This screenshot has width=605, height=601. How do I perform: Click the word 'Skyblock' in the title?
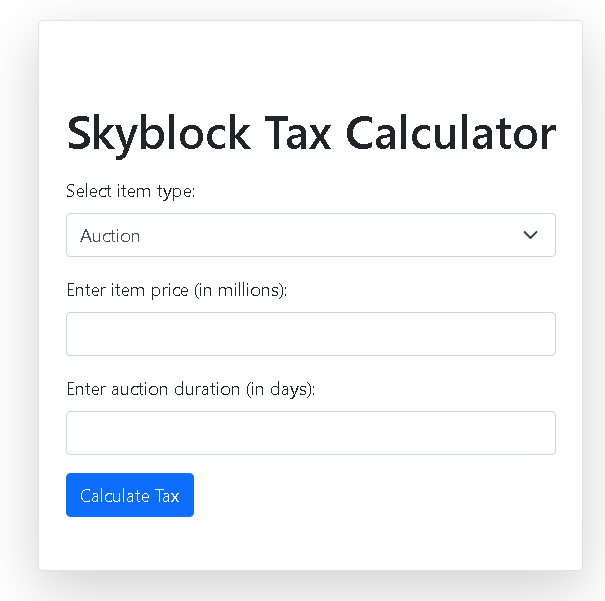(156, 134)
